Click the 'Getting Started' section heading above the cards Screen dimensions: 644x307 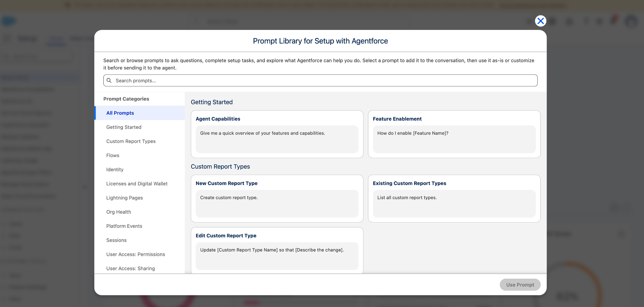pos(212,102)
